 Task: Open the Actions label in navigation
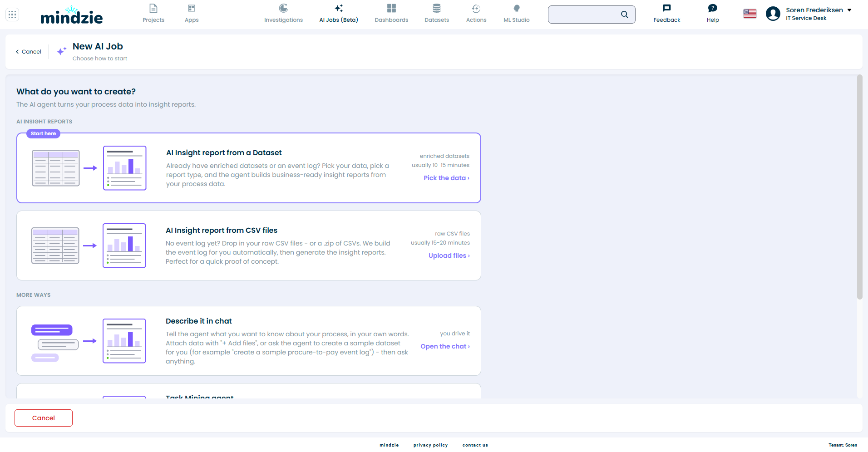pos(476,20)
